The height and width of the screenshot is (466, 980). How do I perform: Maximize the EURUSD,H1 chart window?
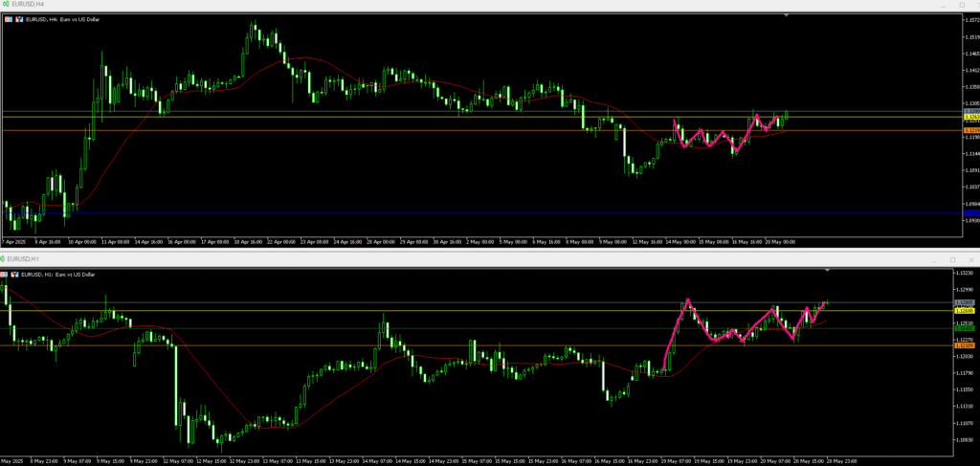[951, 259]
